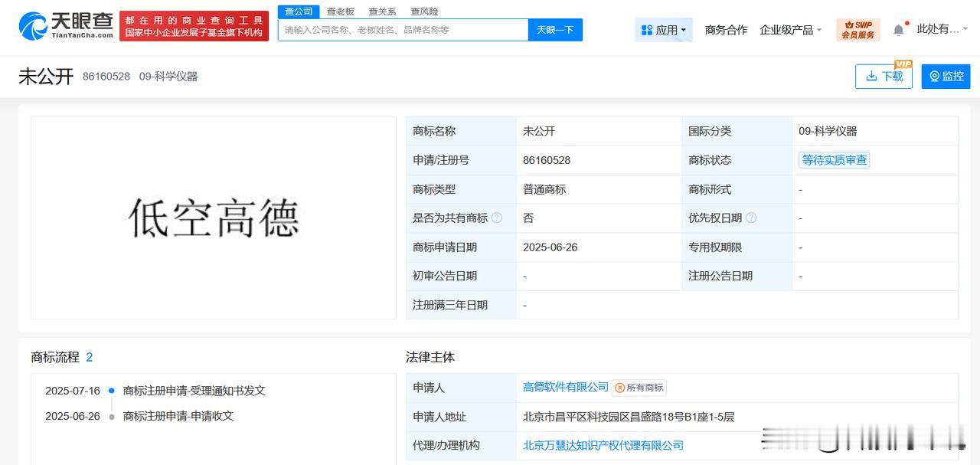Switch to the 查关系 search tab
Screen dimensions: 980x465
[382, 11]
